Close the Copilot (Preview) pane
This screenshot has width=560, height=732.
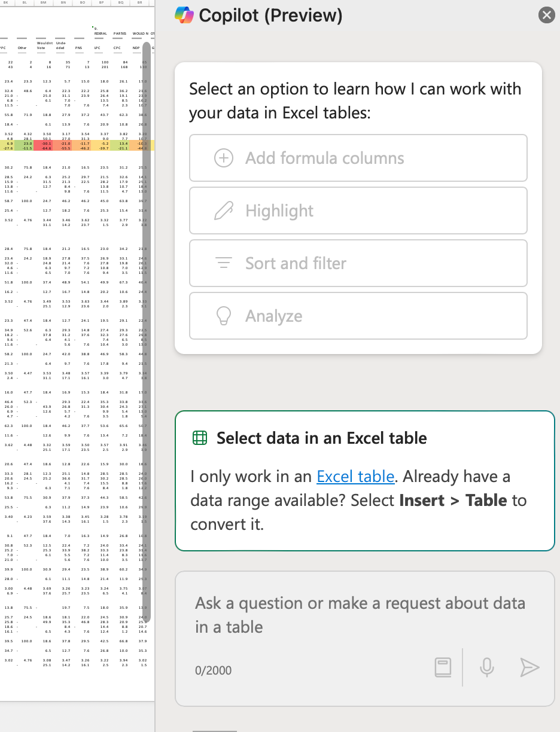[x=546, y=16]
